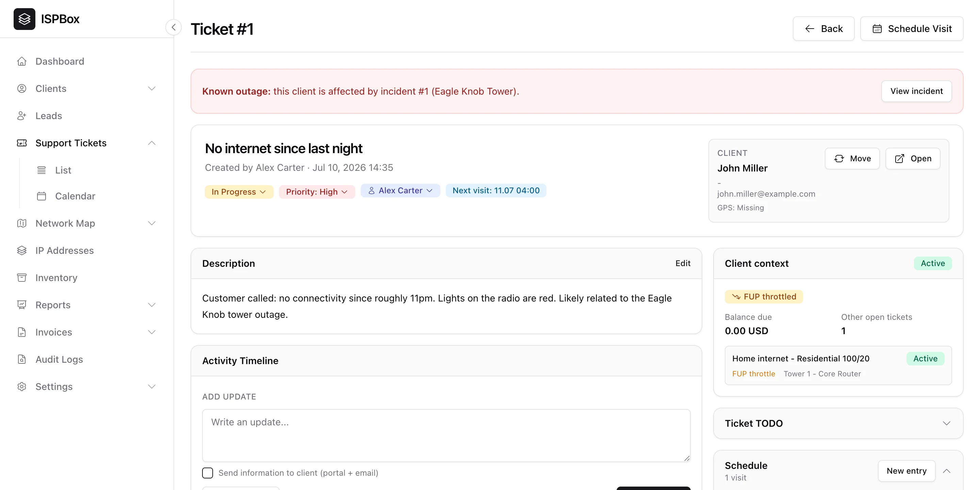Click the Inventory box icon
The height and width of the screenshot is (490, 980).
click(22, 278)
